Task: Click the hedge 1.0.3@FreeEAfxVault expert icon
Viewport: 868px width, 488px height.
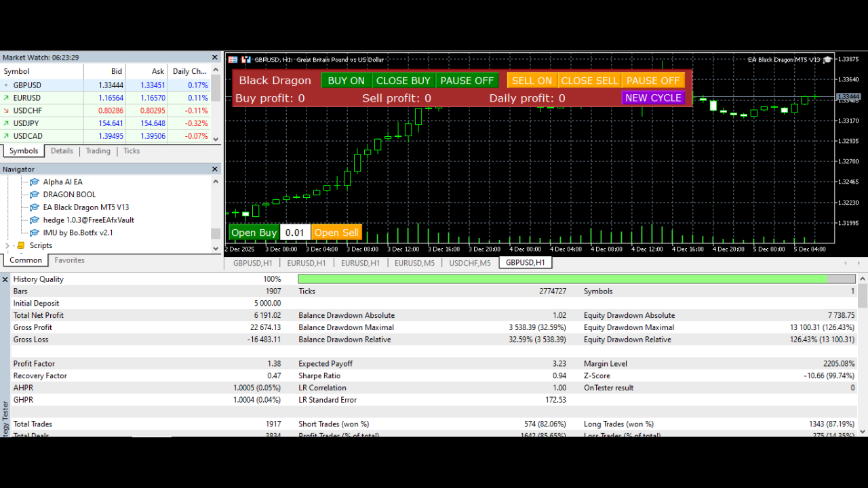Action: (34, 220)
